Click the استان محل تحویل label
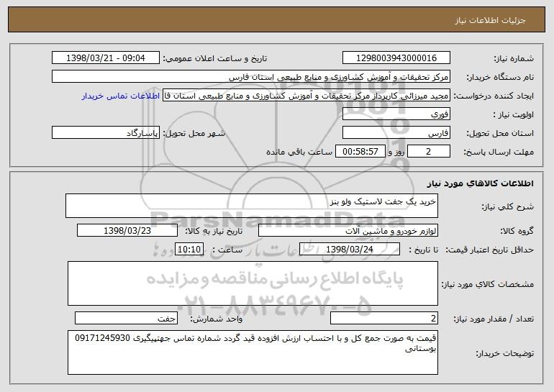 pyautogui.click(x=500, y=134)
